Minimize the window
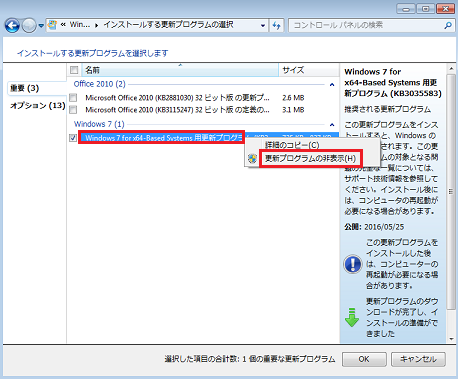Viewport: 458px width, 379px height. [x=406, y=9]
